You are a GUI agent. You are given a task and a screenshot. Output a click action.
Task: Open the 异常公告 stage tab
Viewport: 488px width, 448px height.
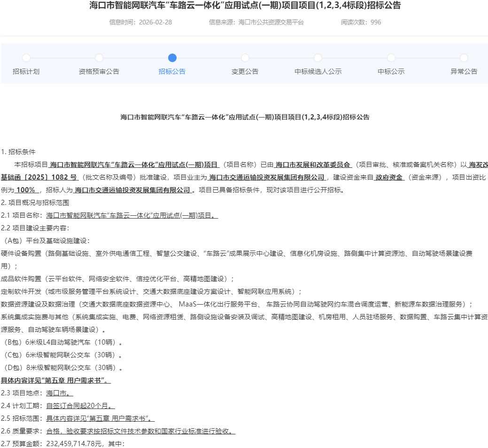pos(464,71)
